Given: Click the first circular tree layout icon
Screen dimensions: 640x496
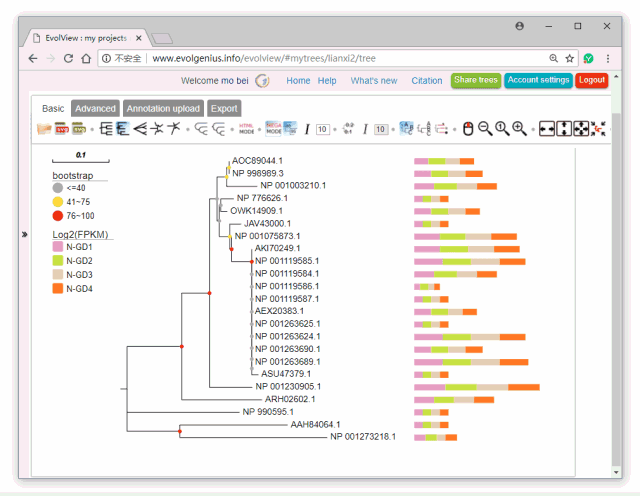Looking at the screenshot, I should tap(201, 129).
